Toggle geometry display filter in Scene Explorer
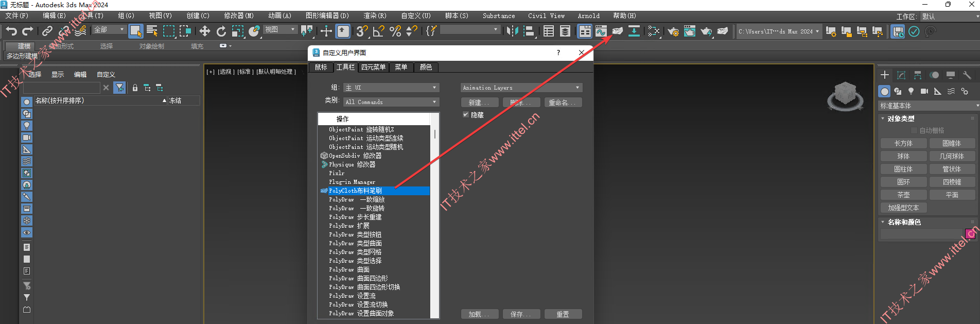The width and height of the screenshot is (980, 324). coord(27,102)
